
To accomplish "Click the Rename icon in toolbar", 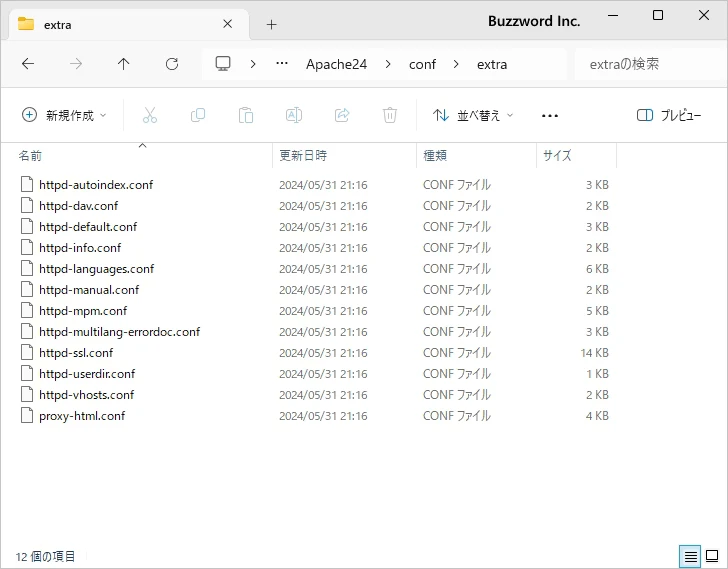I will 294,115.
